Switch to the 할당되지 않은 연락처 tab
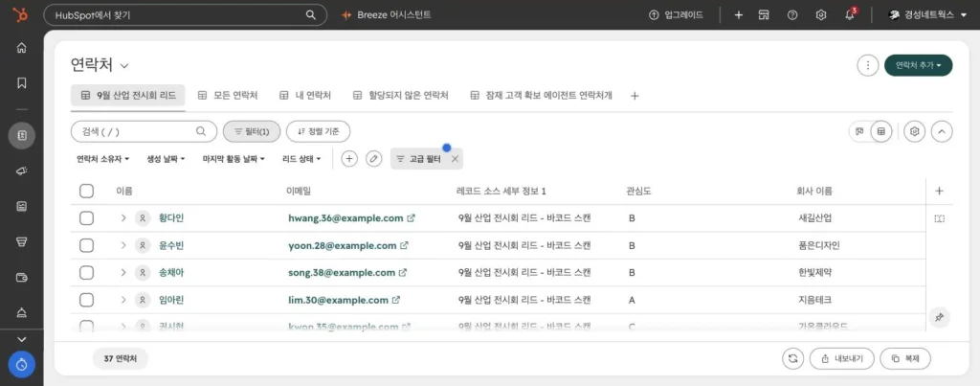 pyautogui.click(x=400, y=96)
